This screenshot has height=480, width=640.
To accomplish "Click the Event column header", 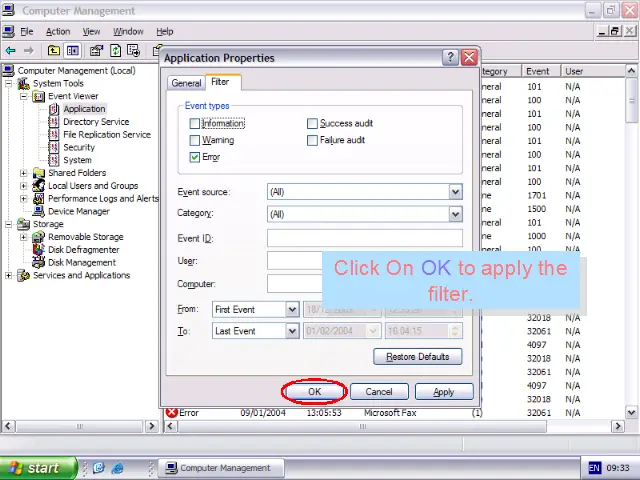I will point(540,71).
